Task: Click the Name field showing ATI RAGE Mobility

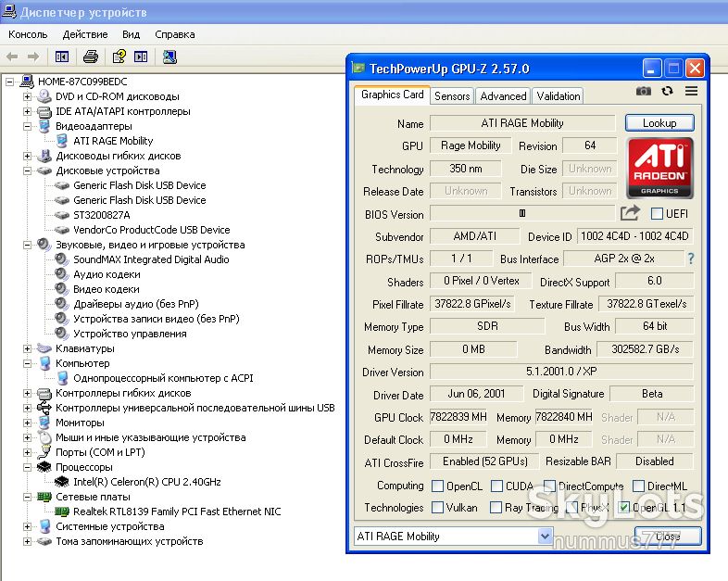Action: (x=522, y=123)
